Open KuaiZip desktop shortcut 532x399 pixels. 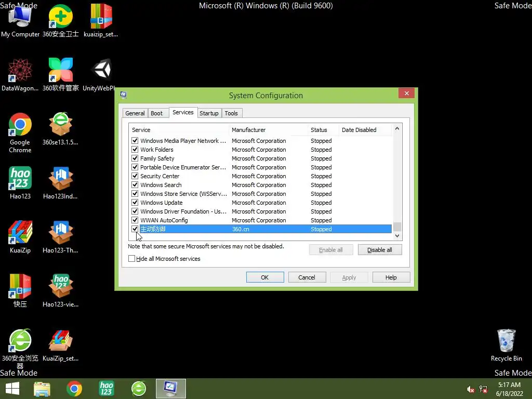[20, 237]
